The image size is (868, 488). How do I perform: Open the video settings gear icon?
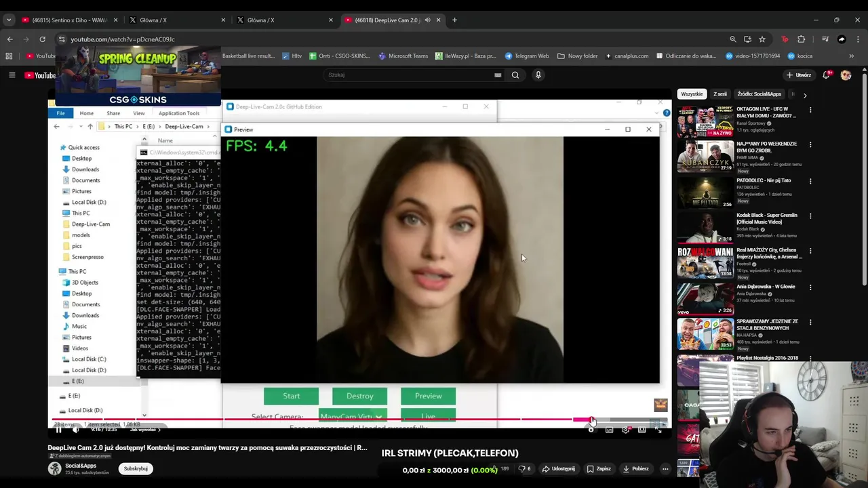(x=625, y=430)
